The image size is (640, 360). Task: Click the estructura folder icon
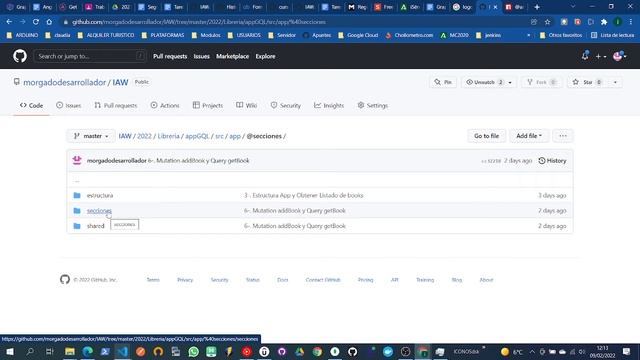tap(77, 195)
